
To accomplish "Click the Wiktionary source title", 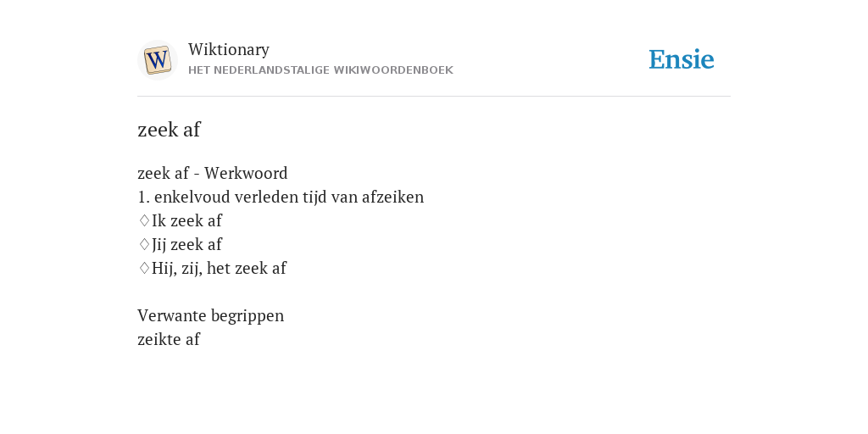I will click(x=229, y=49).
